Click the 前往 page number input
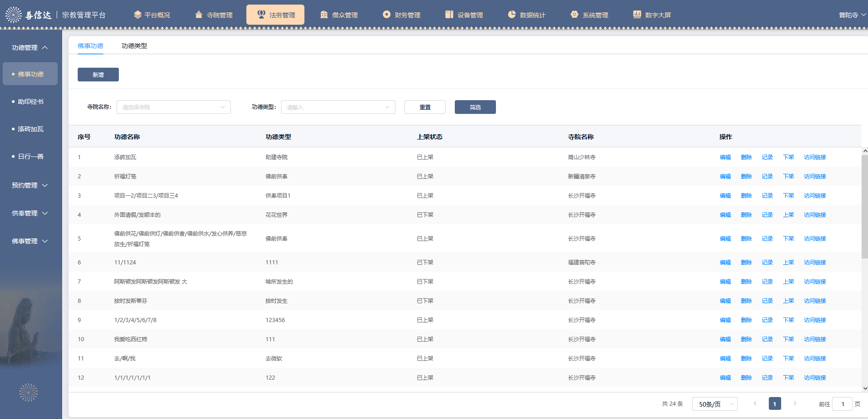Screen dimensions: 868x419 point(842,404)
